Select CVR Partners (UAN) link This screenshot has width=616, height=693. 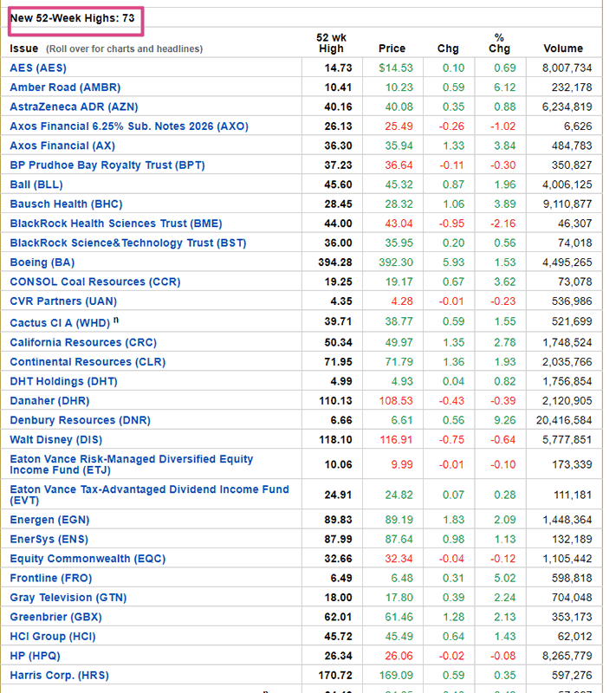[x=63, y=301]
